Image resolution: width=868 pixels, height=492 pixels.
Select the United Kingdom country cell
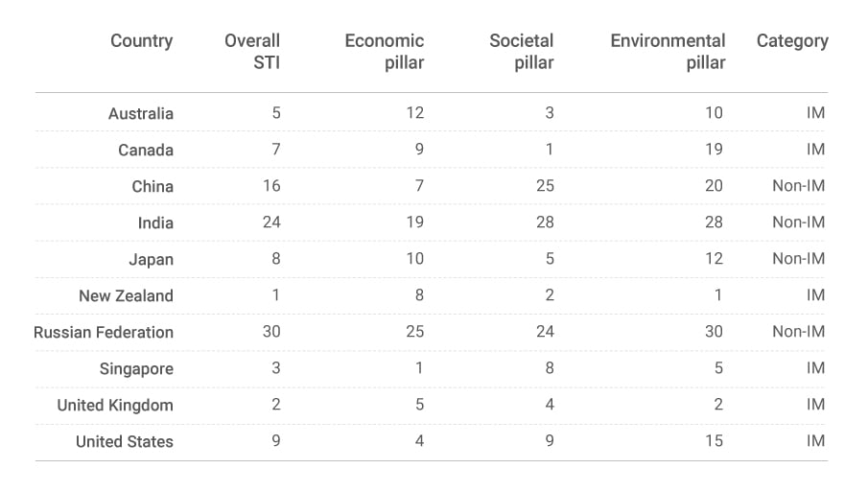[115, 405]
